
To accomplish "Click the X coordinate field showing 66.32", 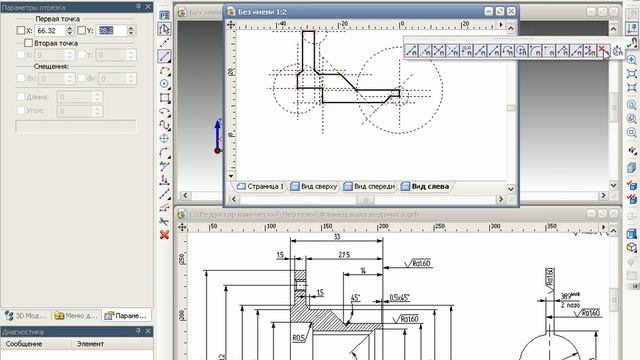I will pyautogui.click(x=50, y=31).
